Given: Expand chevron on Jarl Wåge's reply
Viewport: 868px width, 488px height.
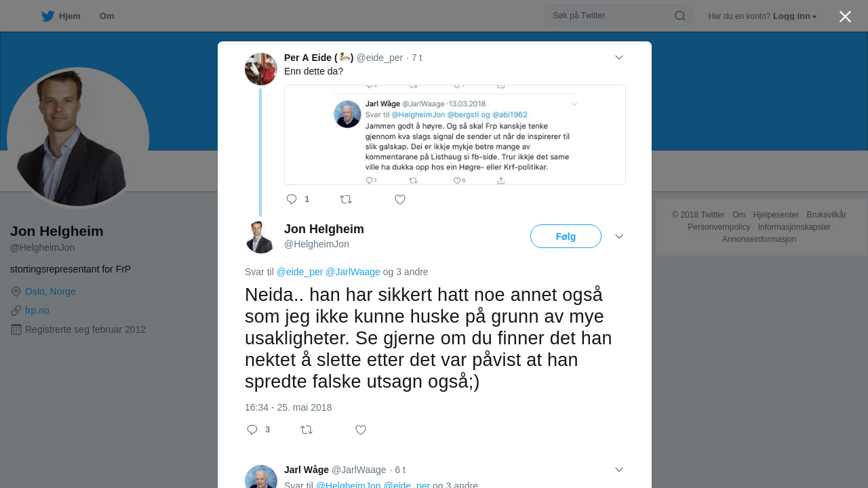Looking at the screenshot, I should point(619,470).
